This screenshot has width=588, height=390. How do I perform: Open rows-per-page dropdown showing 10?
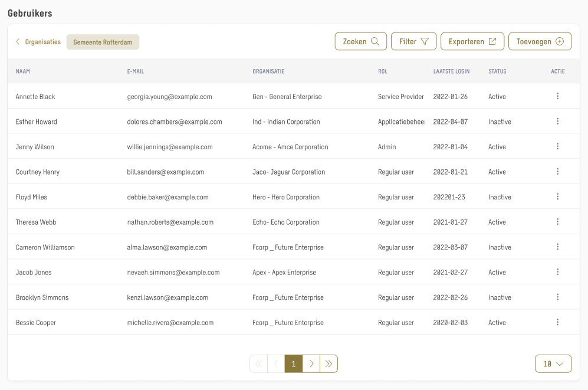point(553,364)
